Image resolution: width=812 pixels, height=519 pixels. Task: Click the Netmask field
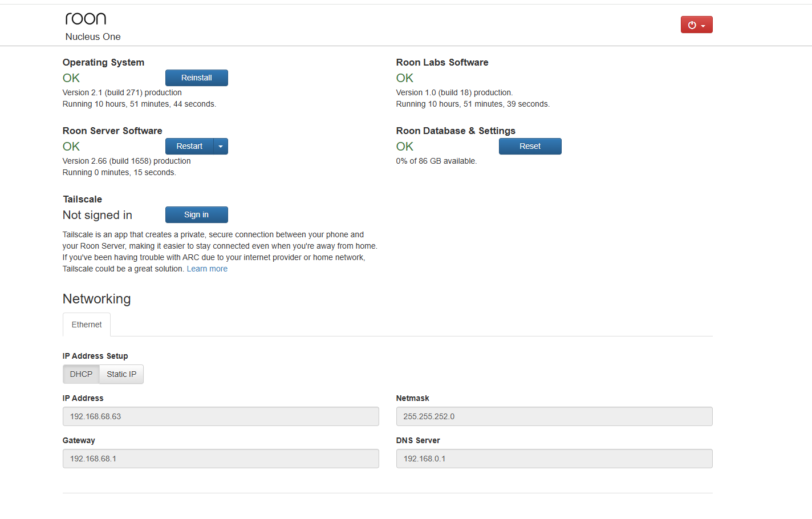554,416
